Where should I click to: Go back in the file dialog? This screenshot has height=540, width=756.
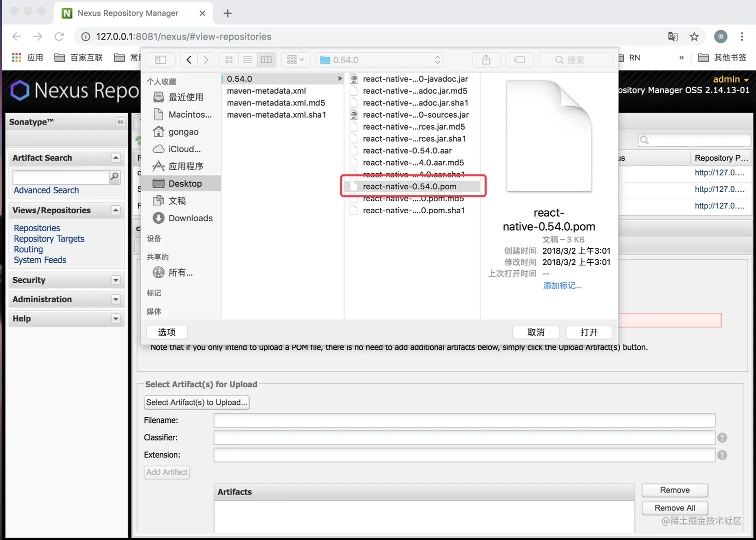coord(188,60)
